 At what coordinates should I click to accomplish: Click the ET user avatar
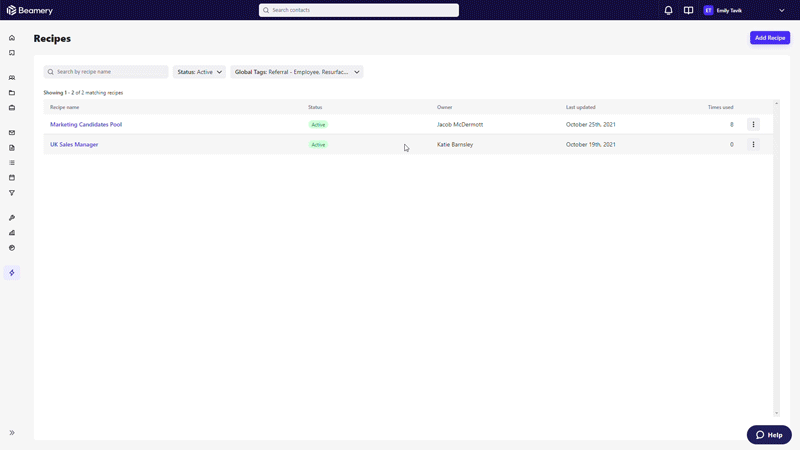coord(708,10)
